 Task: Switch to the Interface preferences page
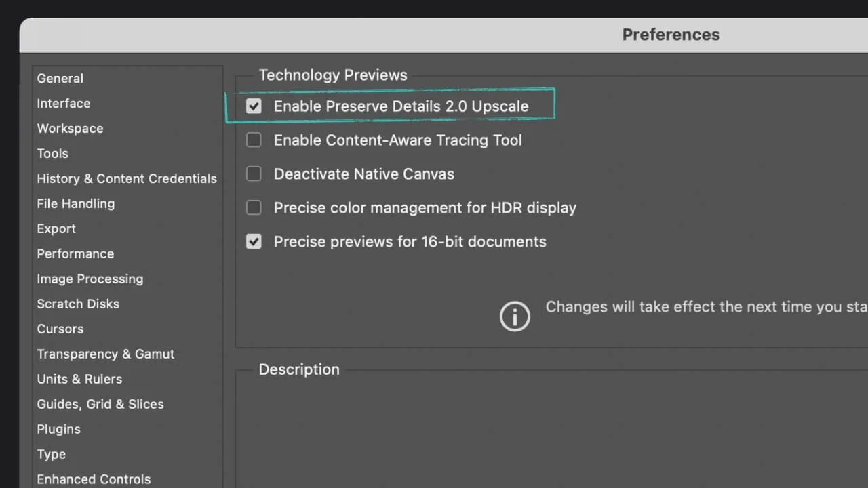click(x=63, y=103)
